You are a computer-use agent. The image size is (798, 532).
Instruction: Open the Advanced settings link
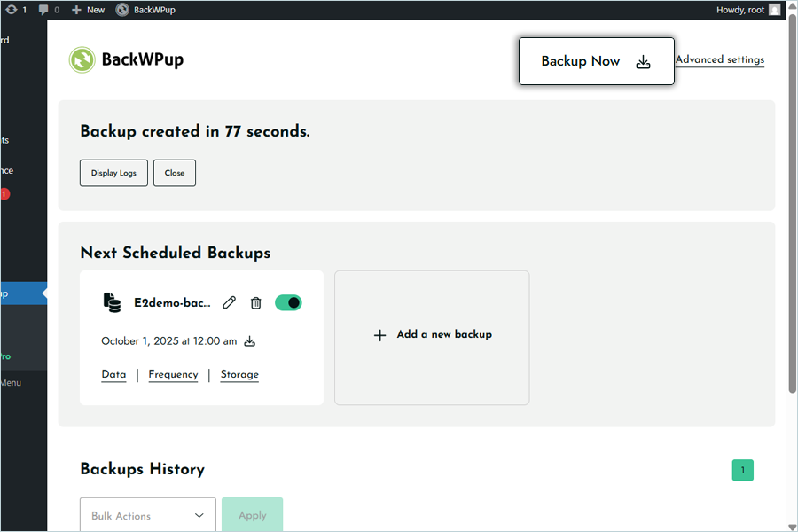click(x=719, y=60)
